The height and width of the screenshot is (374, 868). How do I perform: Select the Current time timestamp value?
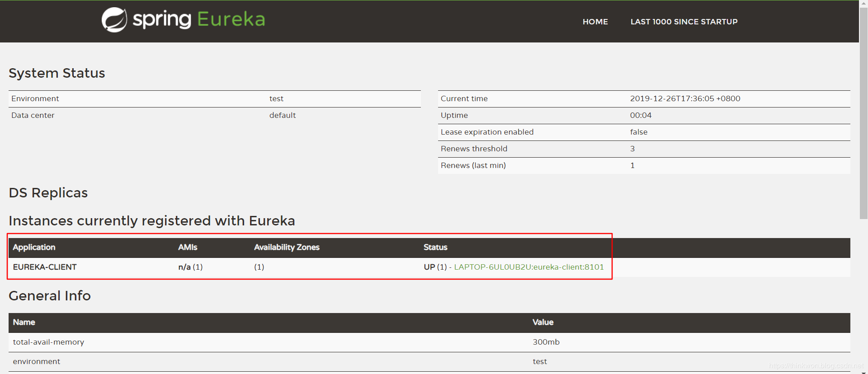[x=685, y=98]
